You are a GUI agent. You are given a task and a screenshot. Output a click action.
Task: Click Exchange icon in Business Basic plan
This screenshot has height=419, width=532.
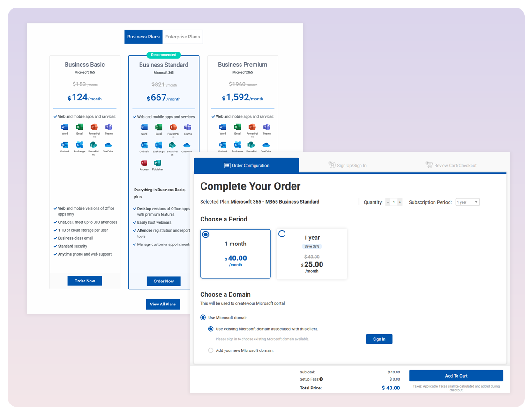(79, 145)
